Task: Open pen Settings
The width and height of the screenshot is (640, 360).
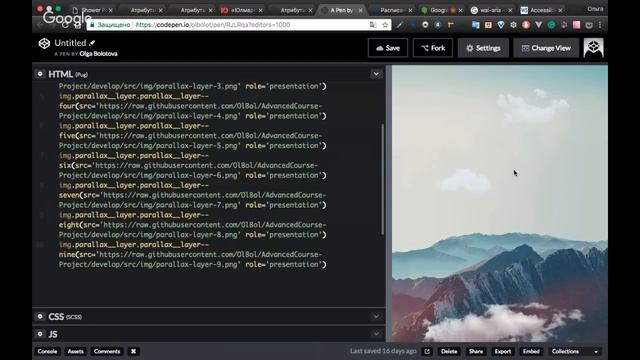Action: 483,48
